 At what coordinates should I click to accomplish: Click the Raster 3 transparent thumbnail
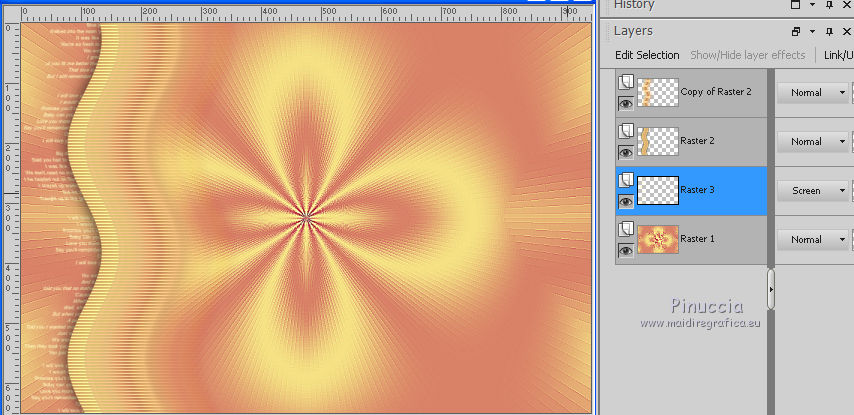(658, 190)
